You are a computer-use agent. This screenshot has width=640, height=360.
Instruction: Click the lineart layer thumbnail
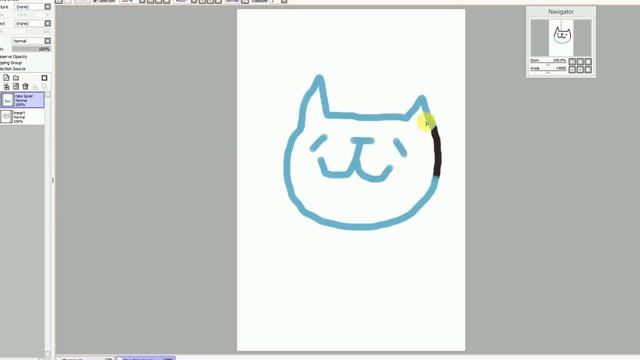[7, 117]
